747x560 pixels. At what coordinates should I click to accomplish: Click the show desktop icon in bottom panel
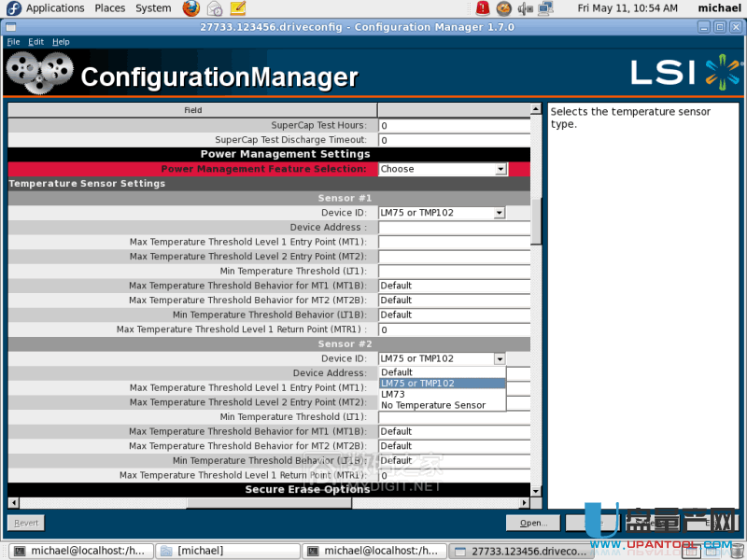[9, 551]
